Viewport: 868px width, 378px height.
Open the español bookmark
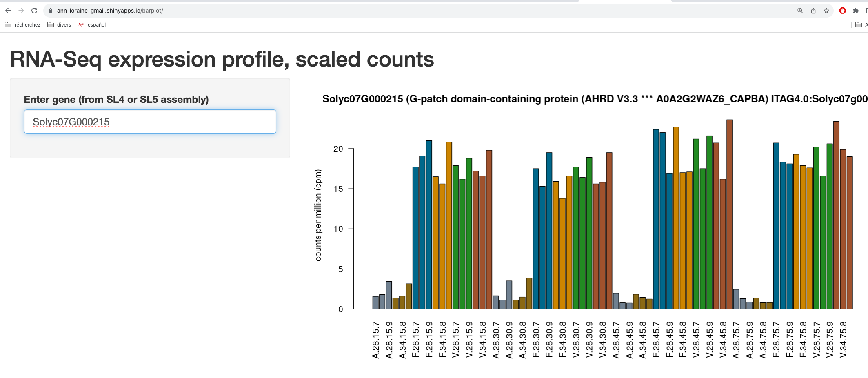click(92, 25)
